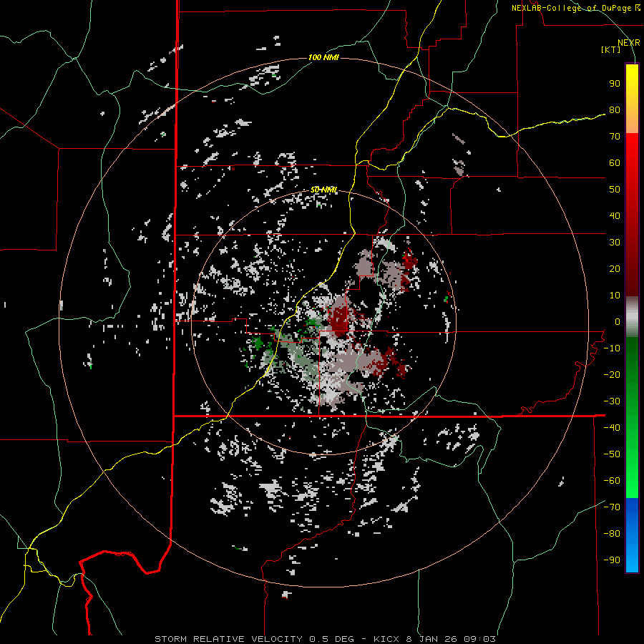Click the -30 value on velocity scale
644x644 pixels.
point(612,401)
